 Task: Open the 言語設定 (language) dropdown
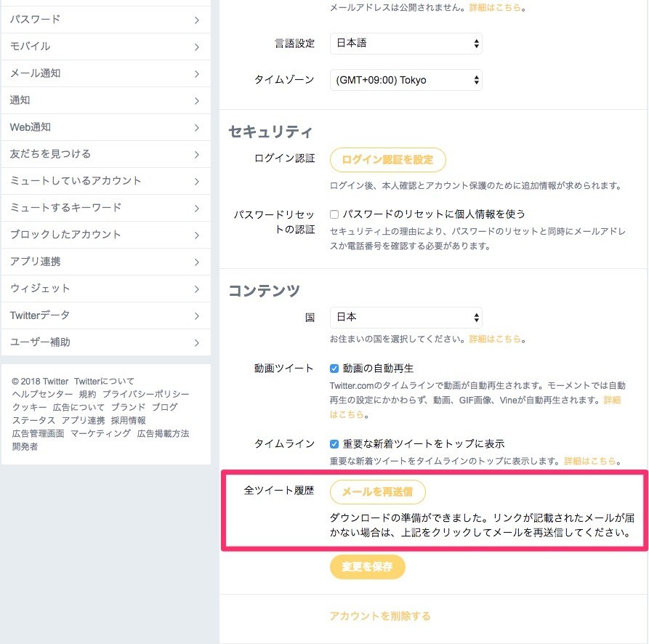click(x=406, y=44)
